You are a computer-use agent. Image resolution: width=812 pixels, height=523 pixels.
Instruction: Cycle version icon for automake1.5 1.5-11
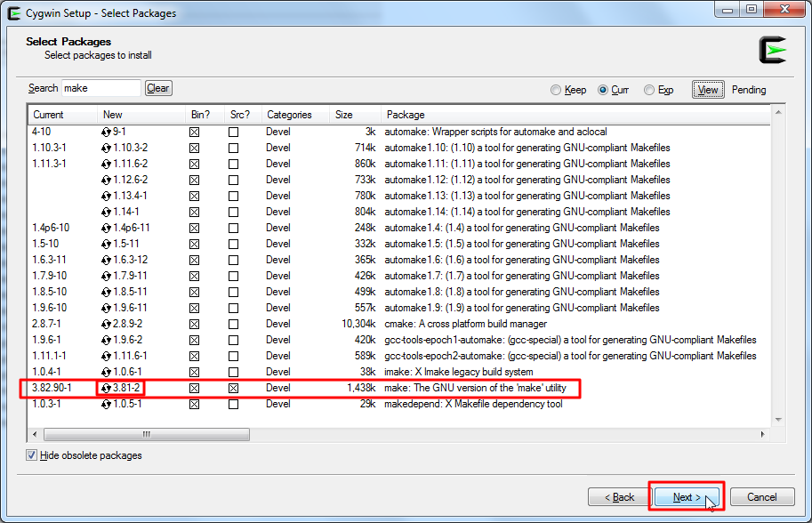pyautogui.click(x=106, y=245)
